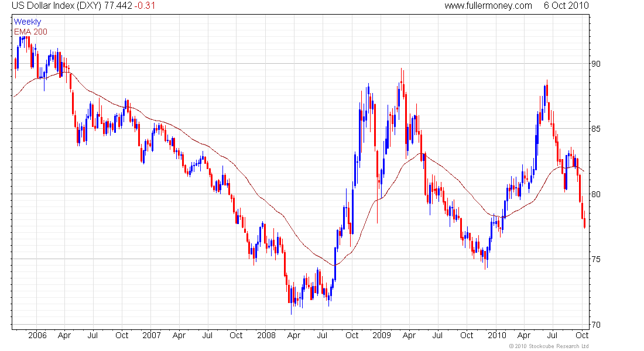This screenshot has height=351, width=644.
Task: Click the Apr label after 2006
Action: click(x=64, y=336)
